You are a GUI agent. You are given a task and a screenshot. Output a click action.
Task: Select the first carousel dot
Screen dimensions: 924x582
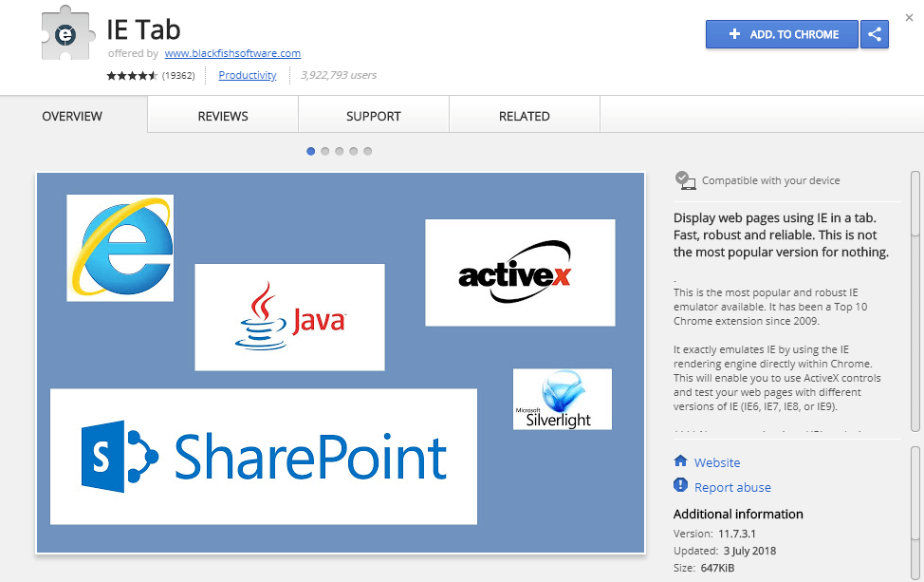[x=311, y=151]
